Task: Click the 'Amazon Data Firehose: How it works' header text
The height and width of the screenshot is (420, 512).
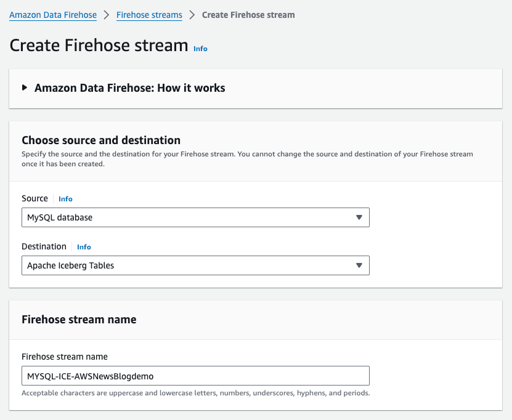Action: pyautogui.click(x=129, y=88)
